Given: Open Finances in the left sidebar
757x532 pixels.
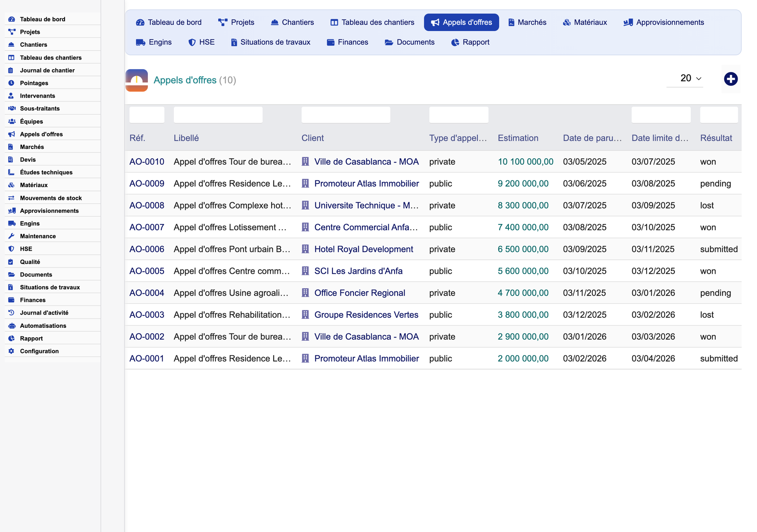Looking at the screenshot, I should point(33,300).
